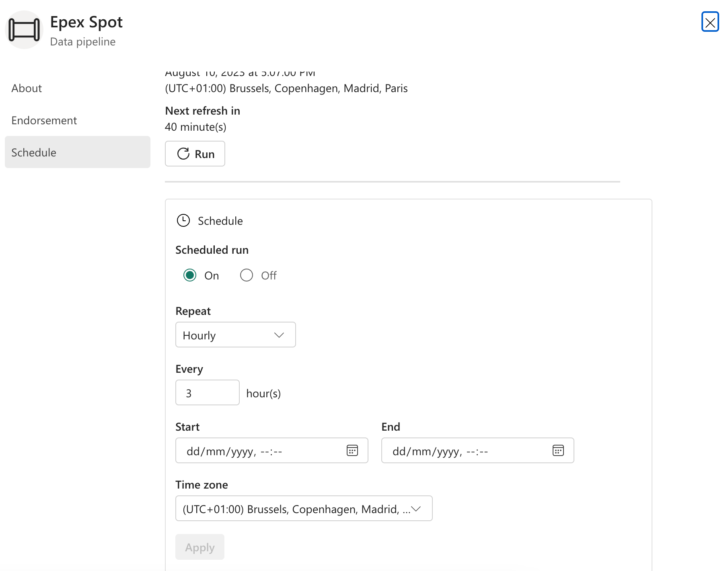Turn scheduled run On

pyautogui.click(x=190, y=275)
